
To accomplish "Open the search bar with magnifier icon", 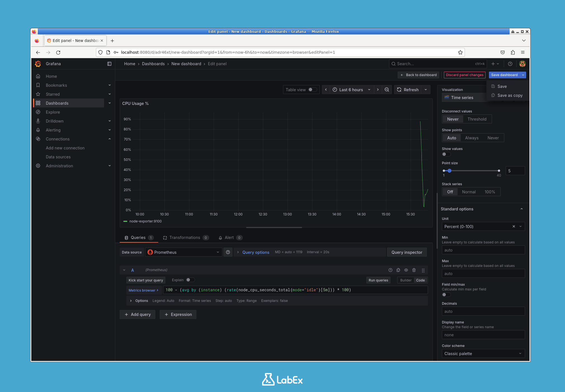I will pyautogui.click(x=394, y=64).
